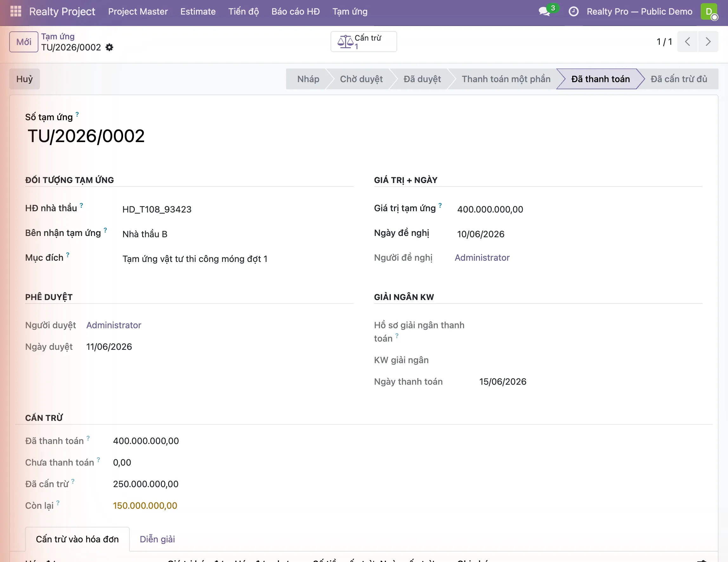Show help tooltip for Số tạm ứng

pos(77,114)
